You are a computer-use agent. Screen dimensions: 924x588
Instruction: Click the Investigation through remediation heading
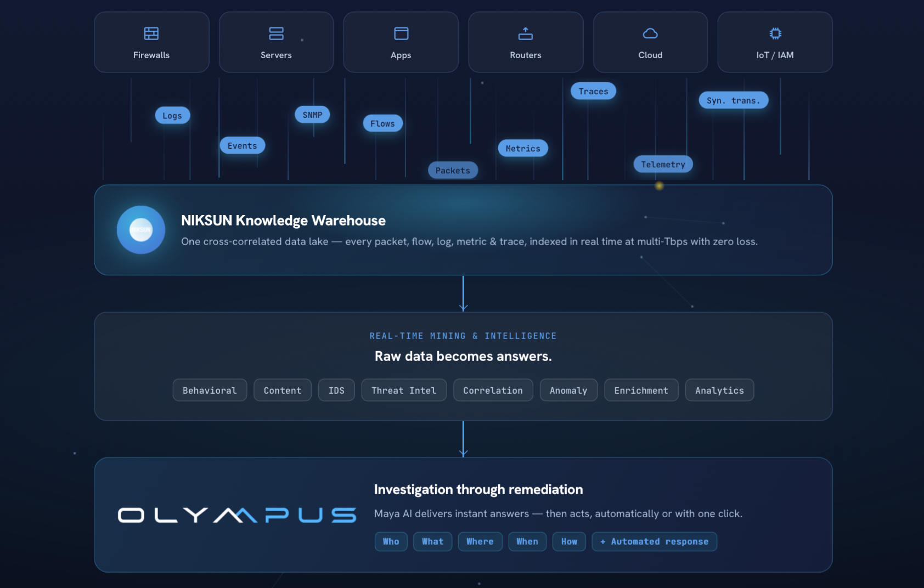click(x=478, y=489)
